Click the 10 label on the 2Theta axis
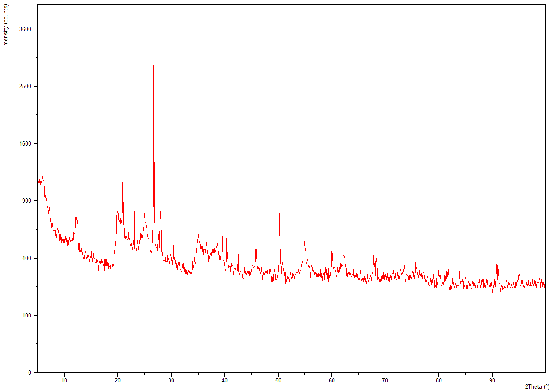The height and width of the screenshot is (392, 552). point(64,380)
